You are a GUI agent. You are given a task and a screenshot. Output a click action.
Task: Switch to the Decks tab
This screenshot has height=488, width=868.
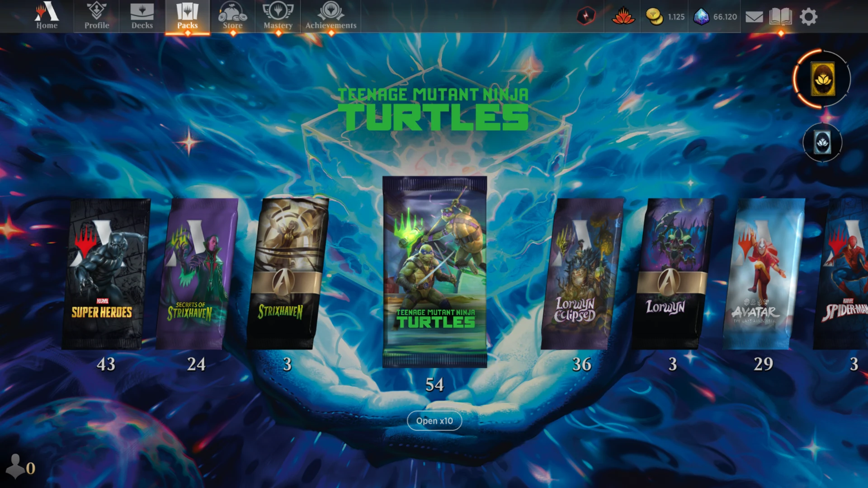click(142, 16)
